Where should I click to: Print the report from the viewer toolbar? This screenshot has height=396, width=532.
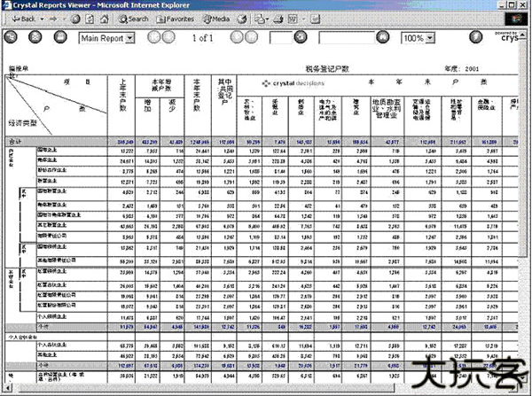pyautogui.click(x=60, y=36)
